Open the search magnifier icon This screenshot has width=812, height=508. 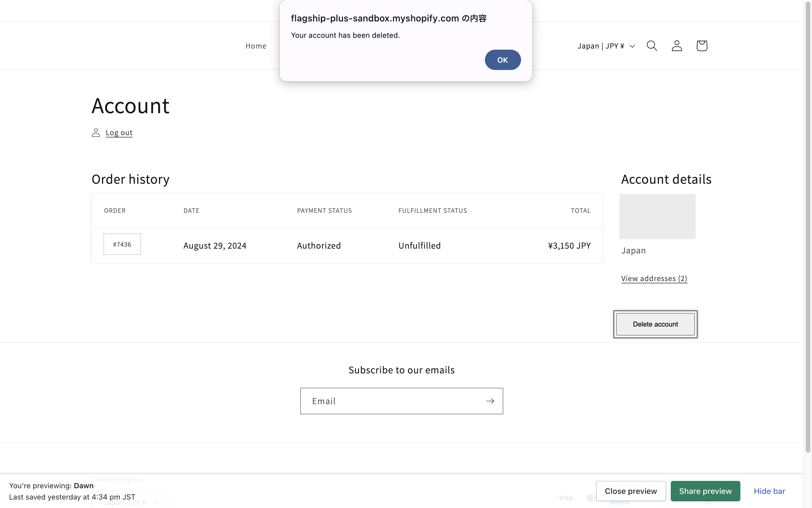tap(652, 46)
